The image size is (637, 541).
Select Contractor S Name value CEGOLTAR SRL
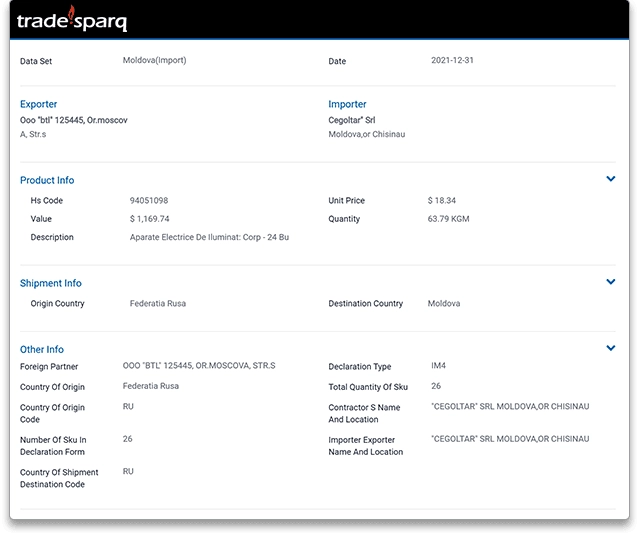point(510,406)
